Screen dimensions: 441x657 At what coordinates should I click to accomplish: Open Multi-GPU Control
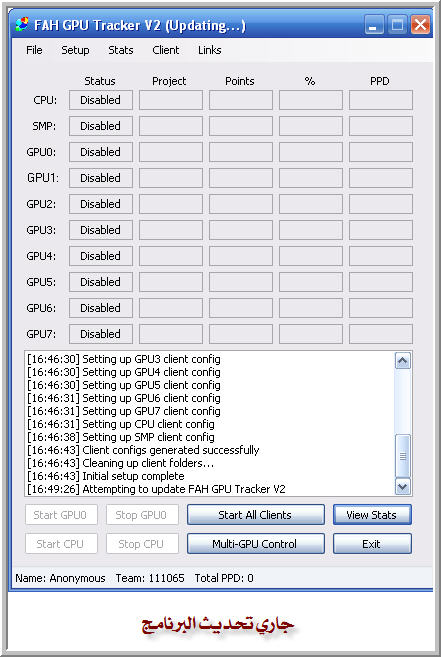click(256, 543)
